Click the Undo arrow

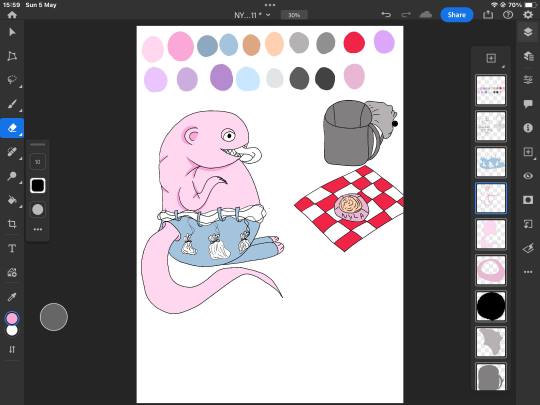pyautogui.click(x=386, y=14)
